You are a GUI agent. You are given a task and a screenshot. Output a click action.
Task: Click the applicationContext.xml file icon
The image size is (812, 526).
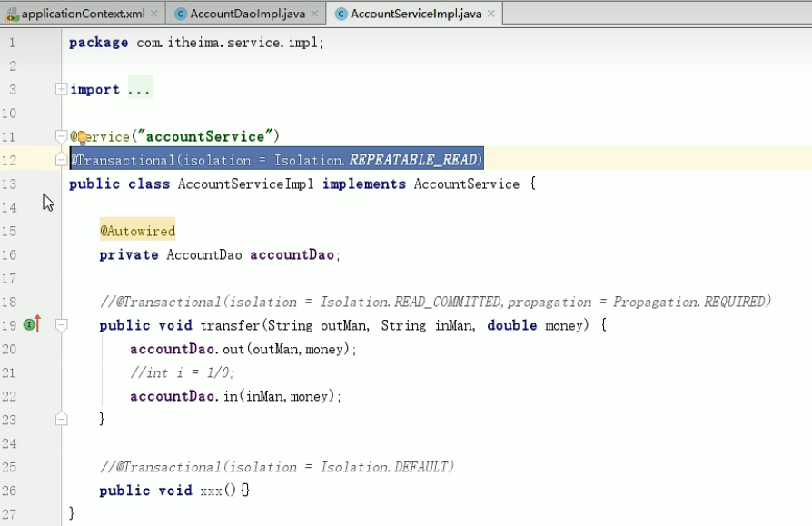[x=12, y=14]
